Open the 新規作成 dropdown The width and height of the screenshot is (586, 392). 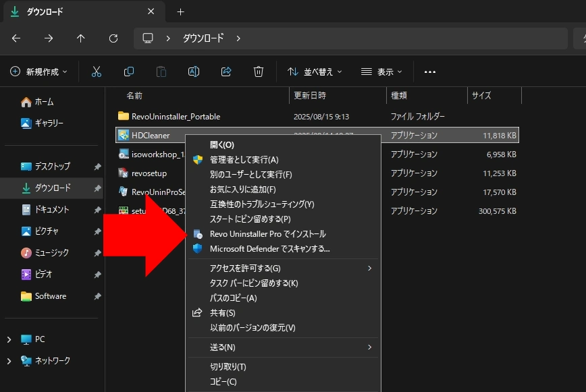(x=39, y=72)
